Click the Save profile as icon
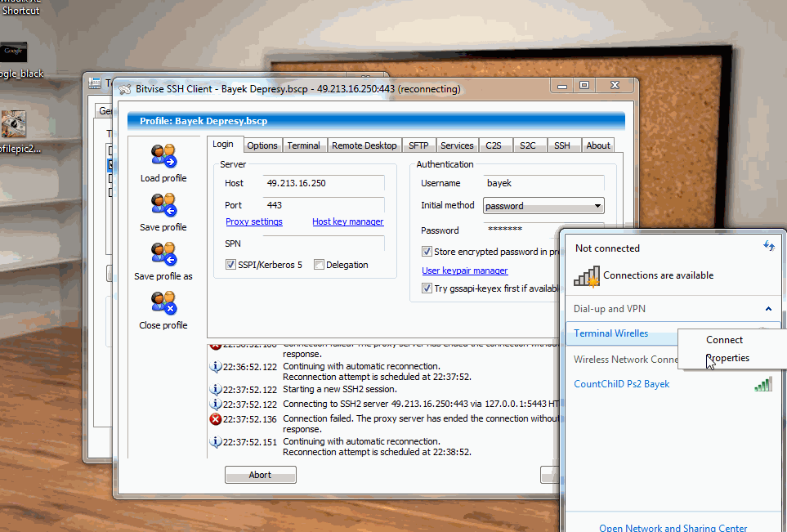The image size is (787, 532). [163, 254]
